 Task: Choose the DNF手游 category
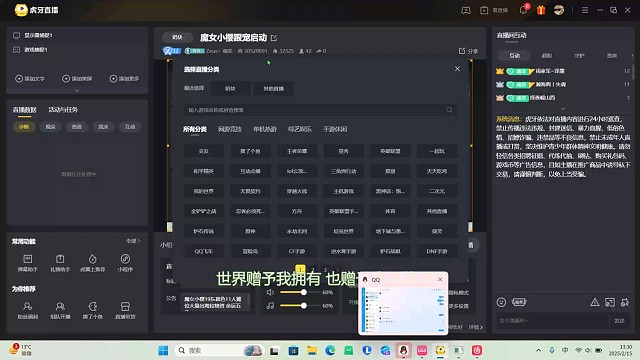(437, 251)
